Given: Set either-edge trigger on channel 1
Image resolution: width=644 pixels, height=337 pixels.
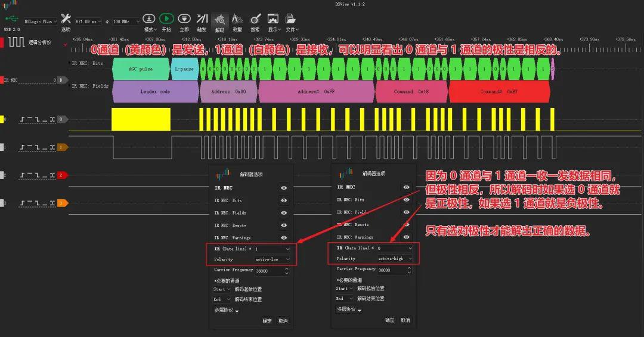Looking at the screenshot, I should click(x=52, y=147).
